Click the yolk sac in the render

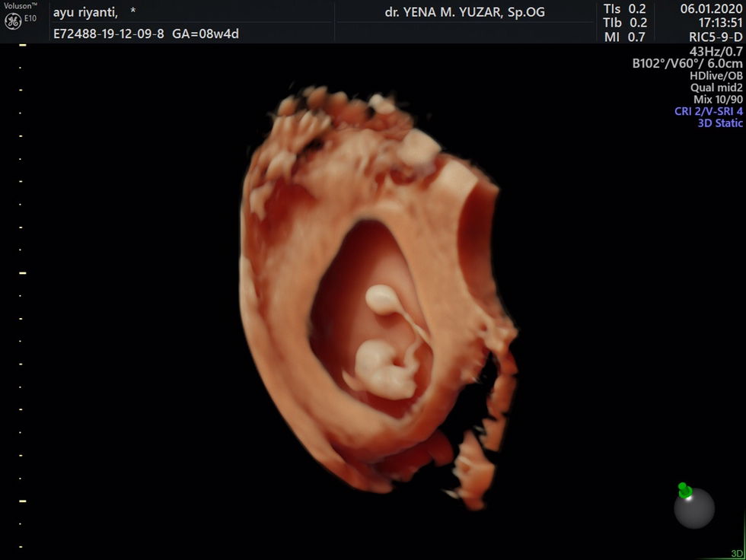tap(381, 298)
